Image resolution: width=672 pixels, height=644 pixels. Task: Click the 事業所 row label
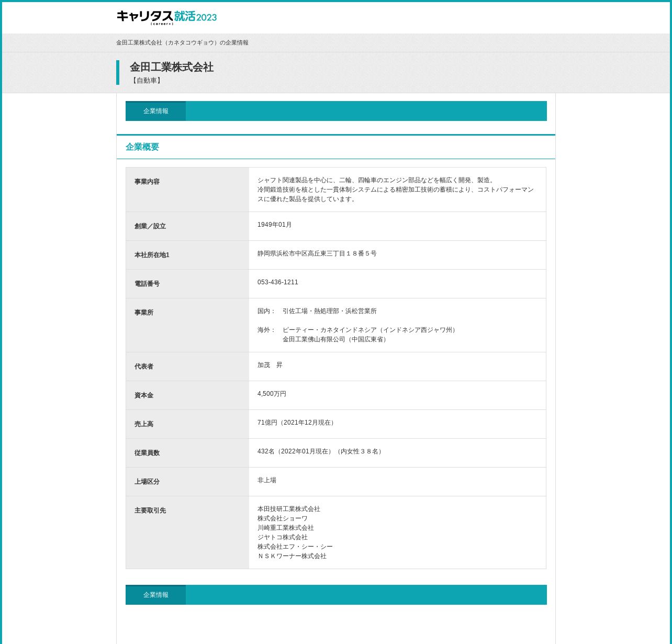pyautogui.click(x=144, y=313)
